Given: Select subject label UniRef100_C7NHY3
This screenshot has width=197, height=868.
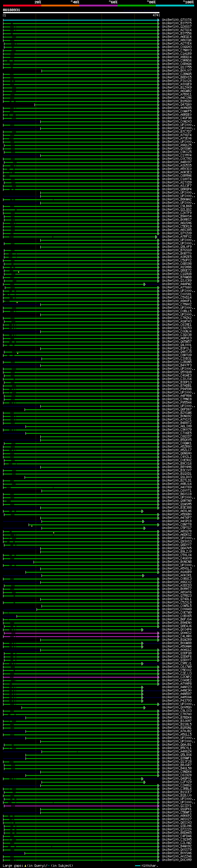Looking at the screenshot, I should point(177,50).
